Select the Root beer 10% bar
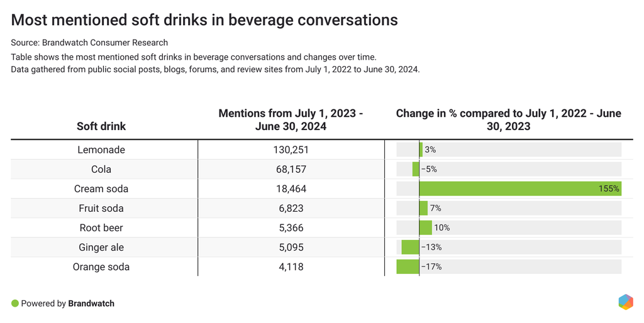 coord(426,227)
